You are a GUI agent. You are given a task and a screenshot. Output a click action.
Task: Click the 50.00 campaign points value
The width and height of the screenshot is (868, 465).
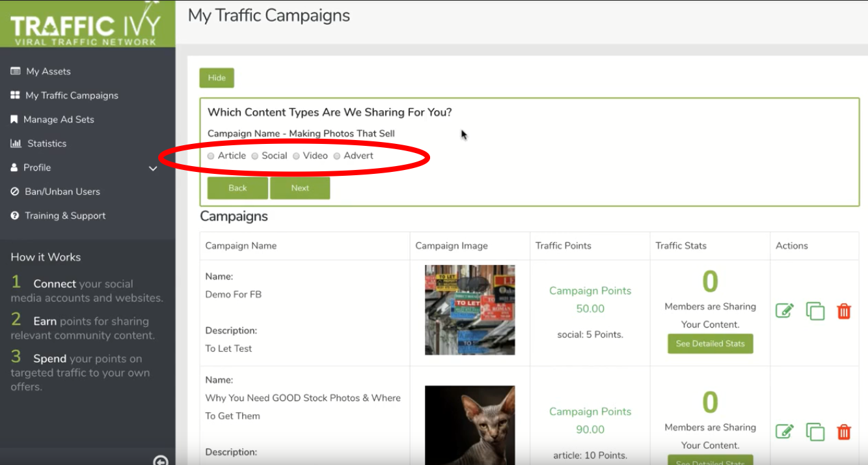[x=590, y=309]
